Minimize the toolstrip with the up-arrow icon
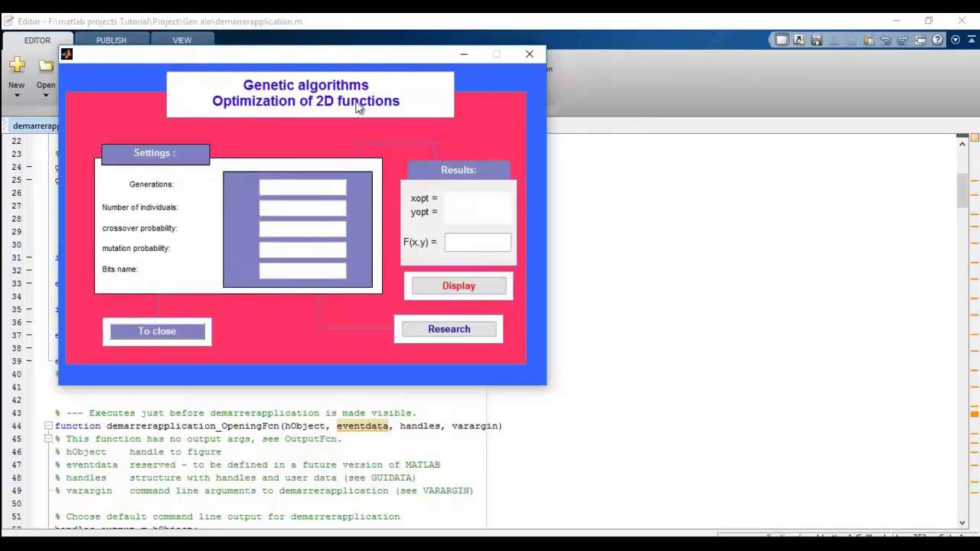The width and height of the screenshot is (980, 551). (970, 40)
